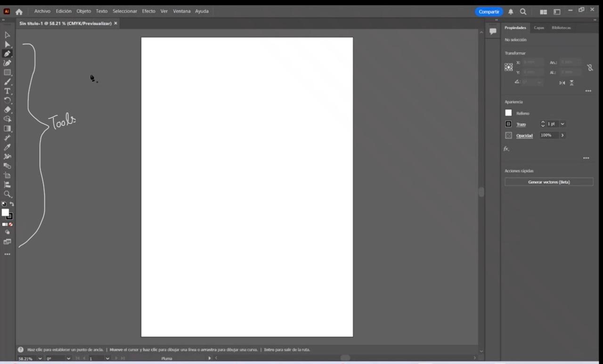Select the Zoom magnifier tool
The image size is (603, 364).
(x=7, y=194)
